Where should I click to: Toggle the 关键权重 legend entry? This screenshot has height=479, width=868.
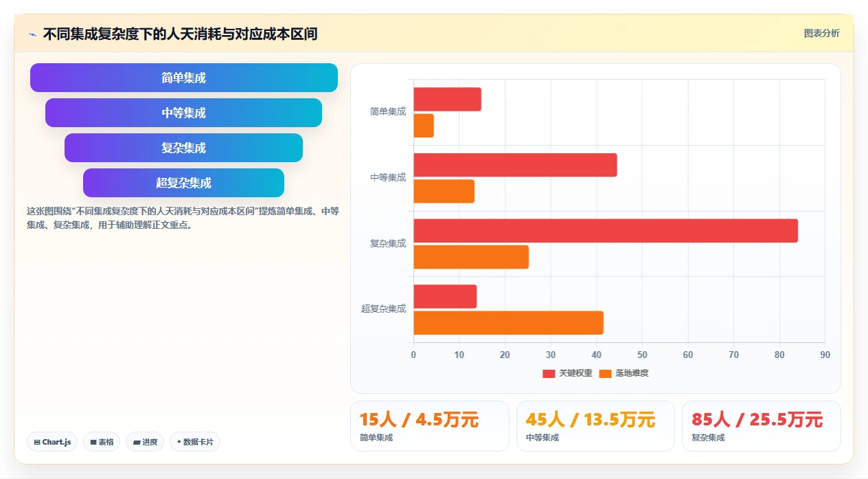(567, 373)
